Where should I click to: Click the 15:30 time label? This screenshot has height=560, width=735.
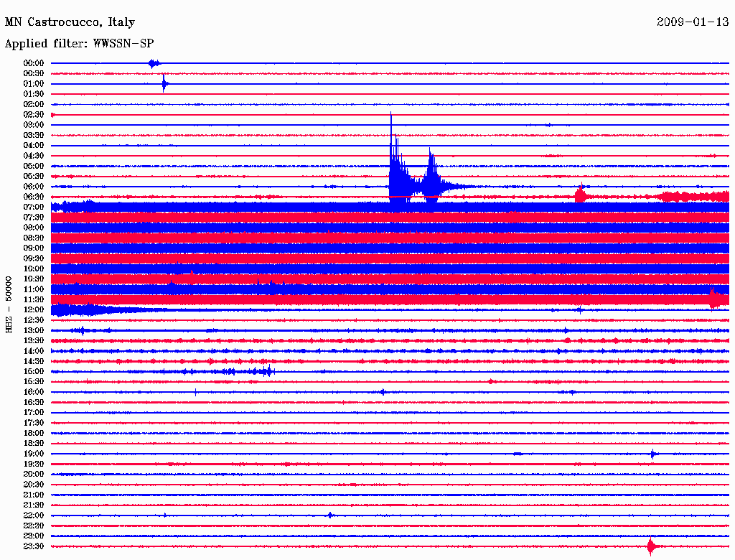[34, 381]
